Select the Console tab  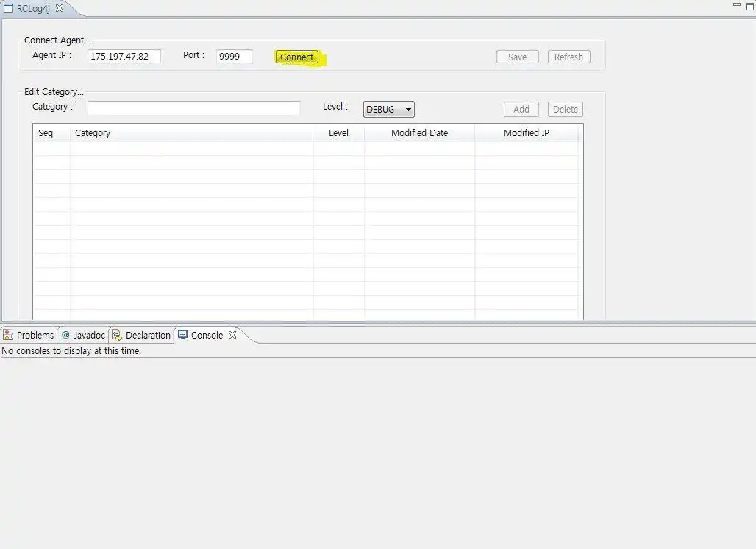click(x=207, y=335)
